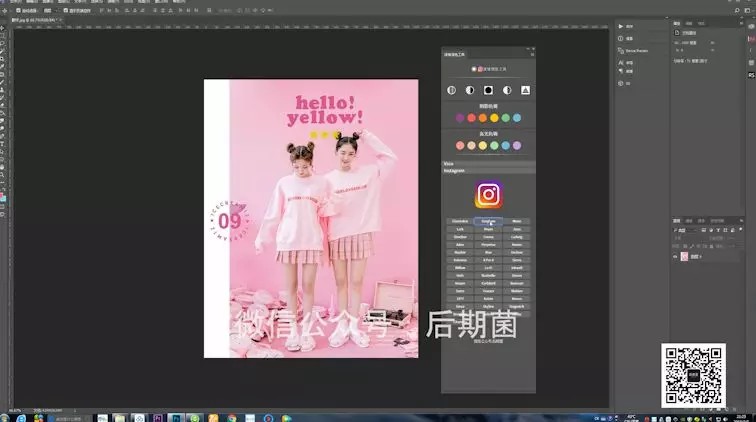The image size is (756, 422).
Task: Toggle show transform controls checkbox
Action: click(x=66, y=10)
